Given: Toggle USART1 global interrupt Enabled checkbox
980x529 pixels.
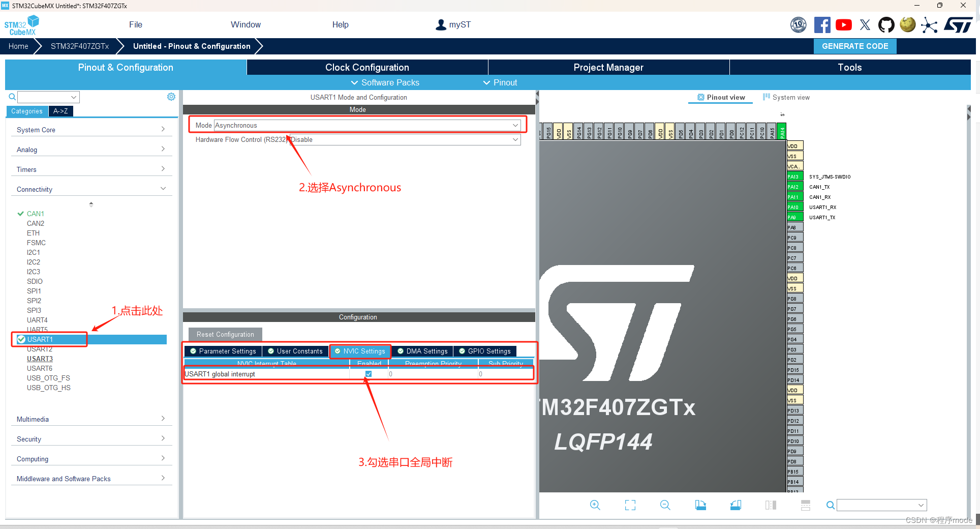Looking at the screenshot, I should click(369, 374).
